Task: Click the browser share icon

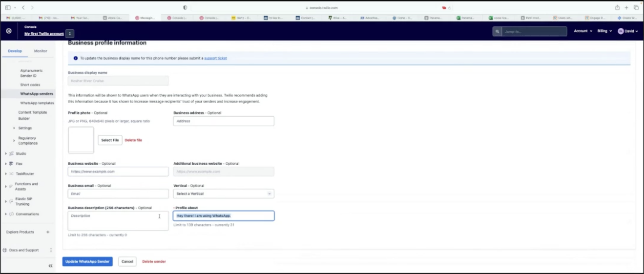Action: [617, 7]
